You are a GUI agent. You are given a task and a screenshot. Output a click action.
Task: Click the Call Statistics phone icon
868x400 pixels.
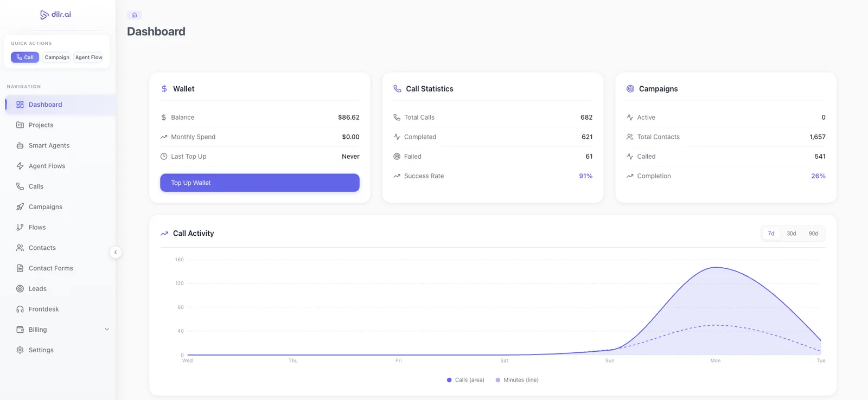pyautogui.click(x=398, y=89)
